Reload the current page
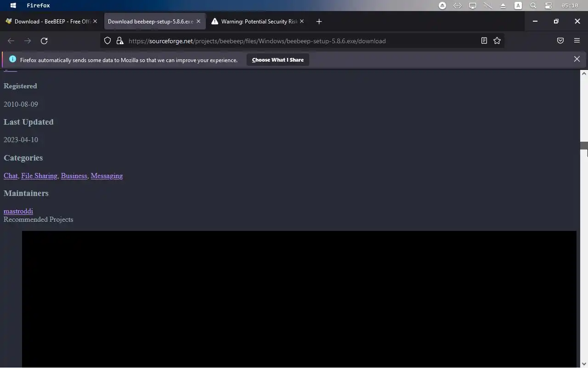Image resolution: width=588 pixels, height=368 pixels. pos(44,41)
